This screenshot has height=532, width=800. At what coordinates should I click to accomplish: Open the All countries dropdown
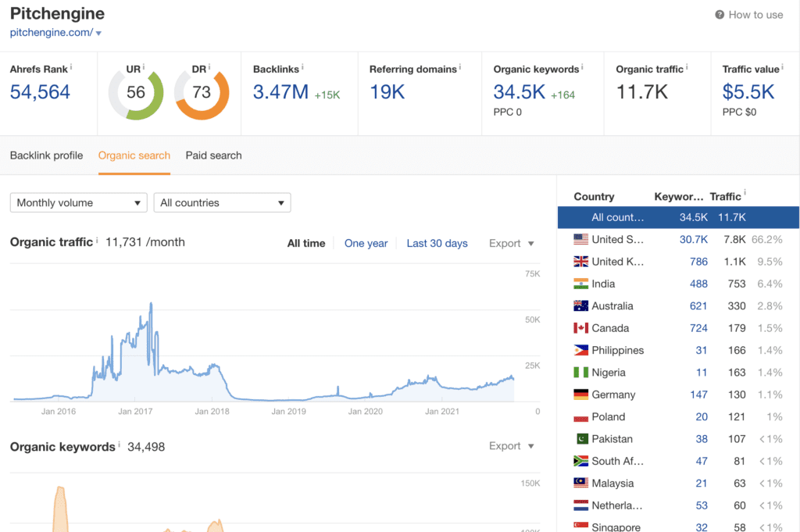pyautogui.click(x=222, y=202)
